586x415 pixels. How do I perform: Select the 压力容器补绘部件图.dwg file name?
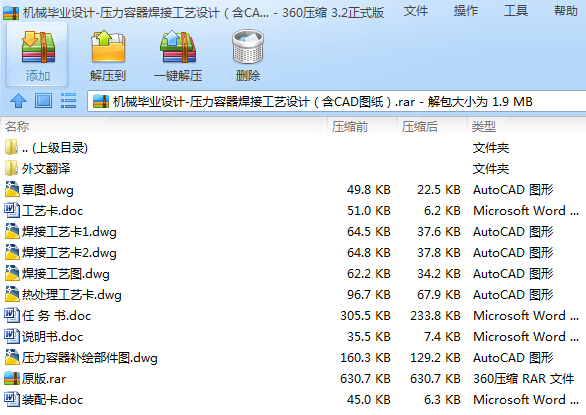pyautogui.click(x=90, y=358)
